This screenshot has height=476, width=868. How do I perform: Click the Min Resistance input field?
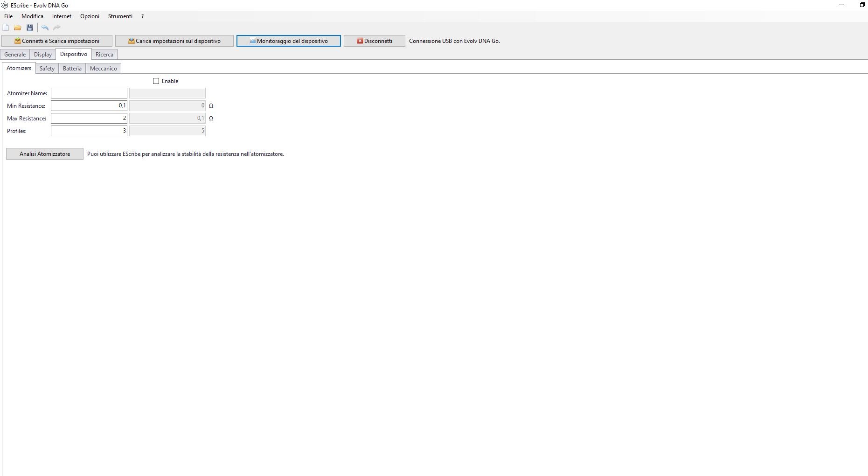click(x=89, y=106)
